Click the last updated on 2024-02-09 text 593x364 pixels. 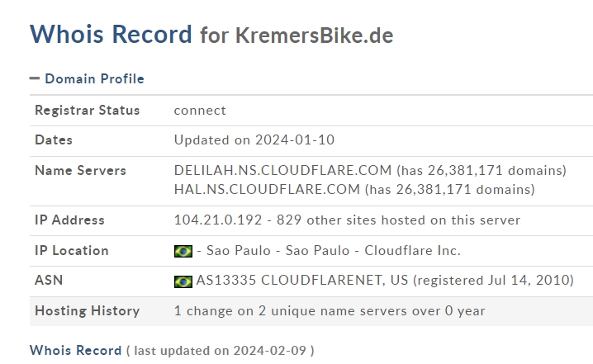(220, 351)
